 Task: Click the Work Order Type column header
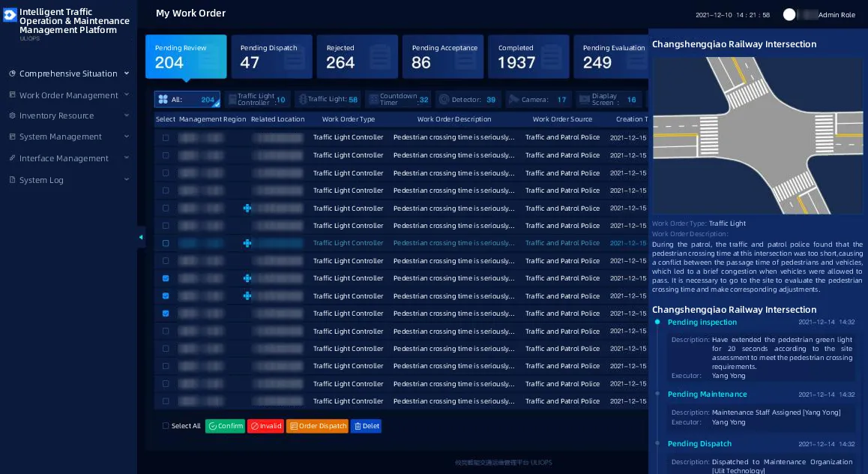coord(349,119)
